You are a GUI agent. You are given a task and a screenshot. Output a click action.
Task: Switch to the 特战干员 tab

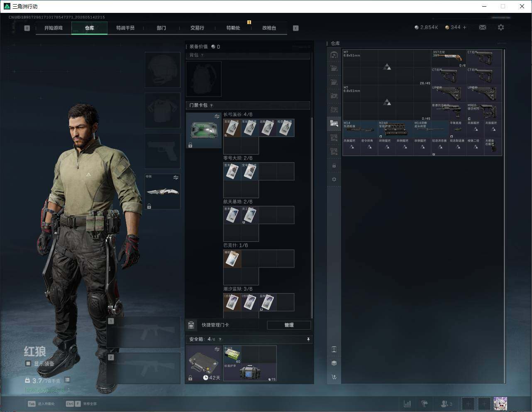pyautogui.click(x=125, y=28)
